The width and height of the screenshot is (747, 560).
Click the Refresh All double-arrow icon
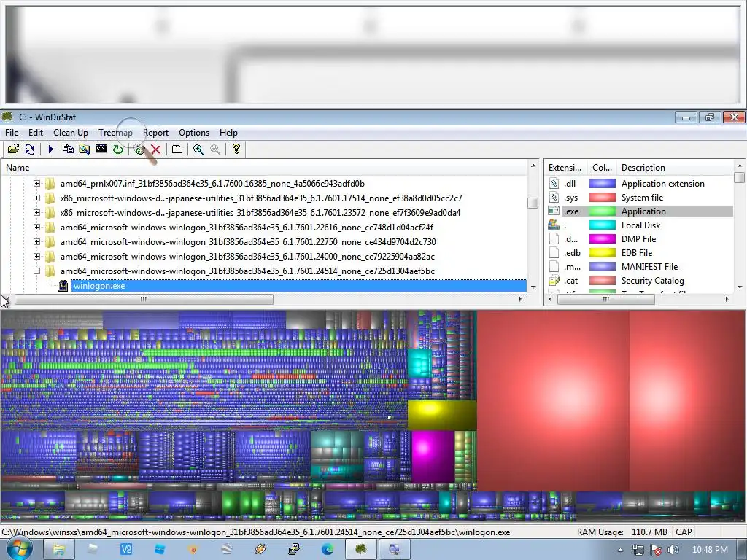point(30,149)
